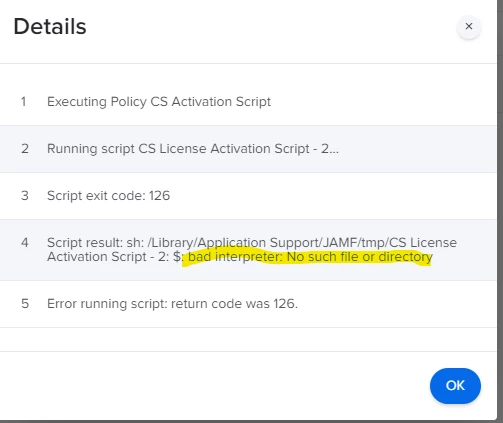
Task: Select the "Error running script" log line
Action: [172, 304]
